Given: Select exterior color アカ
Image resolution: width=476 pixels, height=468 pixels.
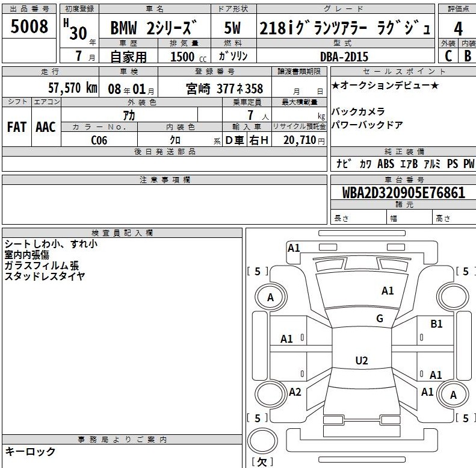Looking at the screenshot, I should [129, 115].
